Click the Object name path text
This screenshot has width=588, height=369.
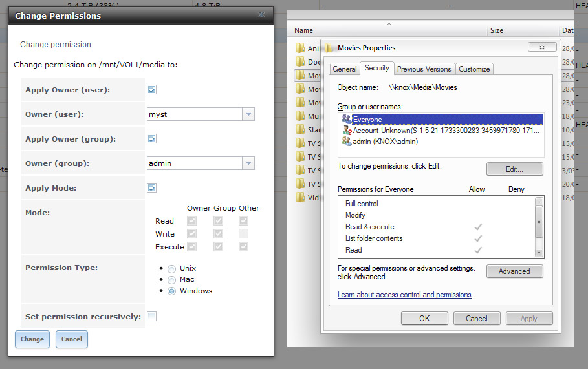[422, 87]
